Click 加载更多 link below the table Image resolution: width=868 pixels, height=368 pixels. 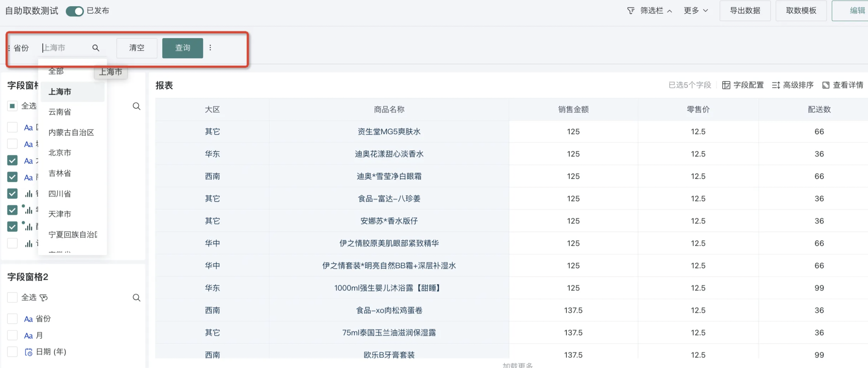[518, 365]
